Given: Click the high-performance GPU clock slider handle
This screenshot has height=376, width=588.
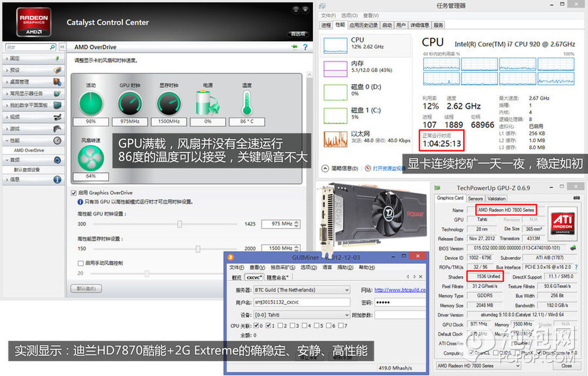Looking at the screenshot, I should (179, 224).
